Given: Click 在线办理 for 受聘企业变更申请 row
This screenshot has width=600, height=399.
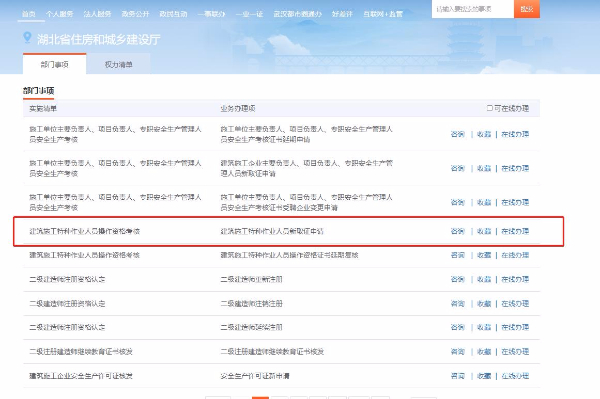Looking at the screenshot, I should 515,202.
